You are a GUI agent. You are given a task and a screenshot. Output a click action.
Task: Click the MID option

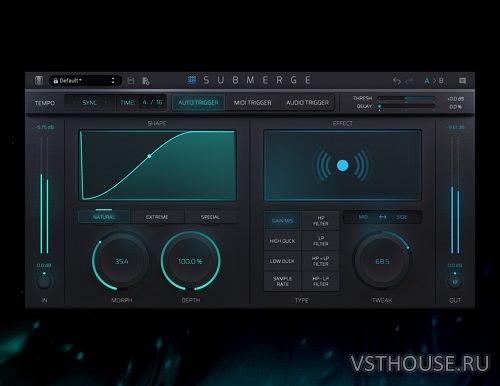(x=363, y=217)
